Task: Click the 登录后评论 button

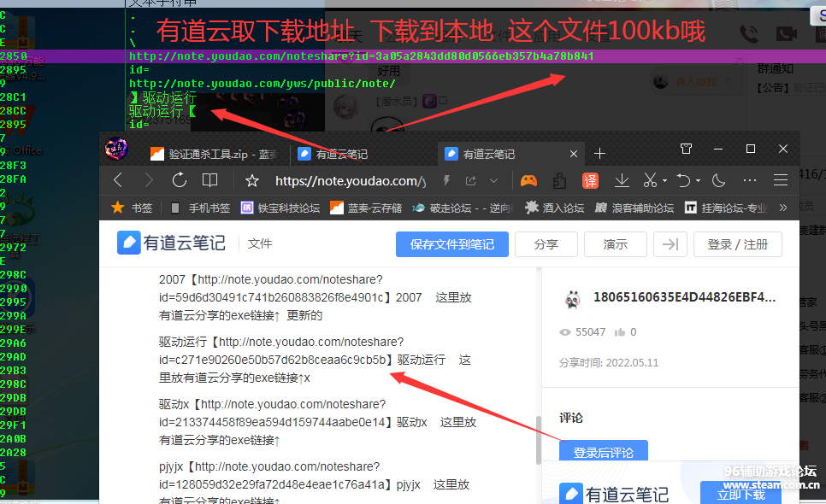Action: click(x=603, y=453)
